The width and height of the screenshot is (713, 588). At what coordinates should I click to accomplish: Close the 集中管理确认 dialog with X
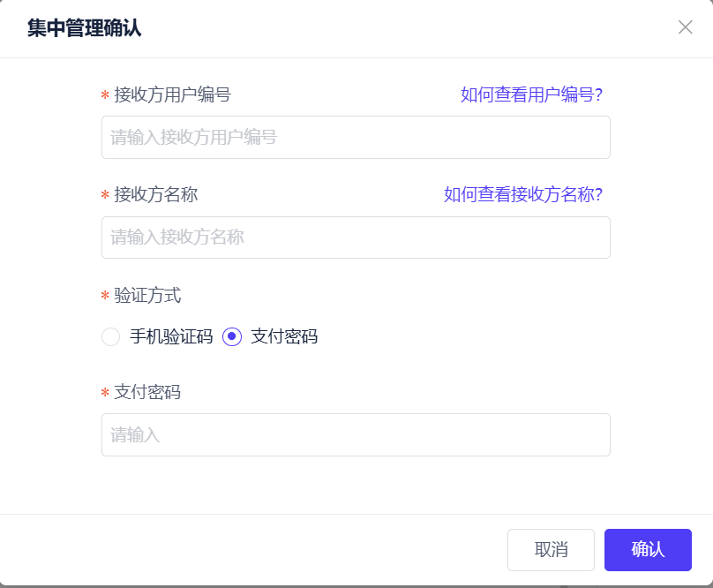(x=685, y=27)
